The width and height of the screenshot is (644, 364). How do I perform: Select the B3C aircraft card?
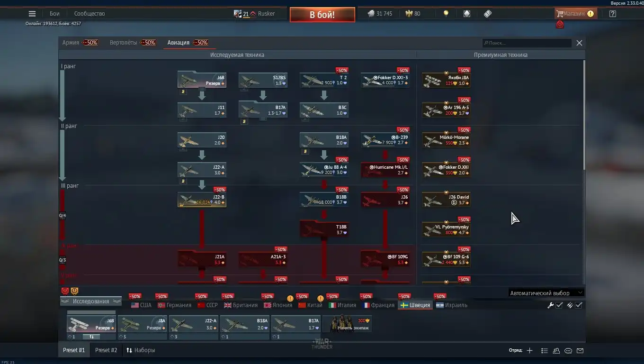pos(324,110)
